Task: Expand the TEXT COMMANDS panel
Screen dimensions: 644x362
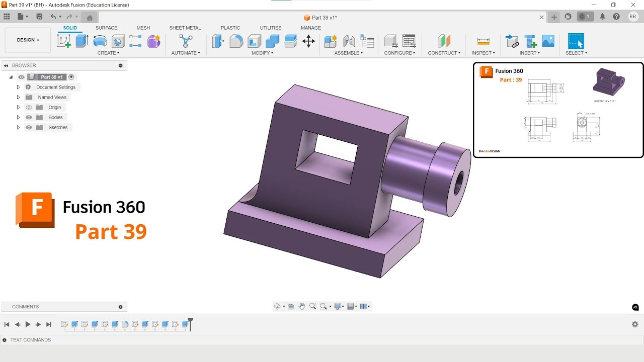Action: click(x=5, y=340)
